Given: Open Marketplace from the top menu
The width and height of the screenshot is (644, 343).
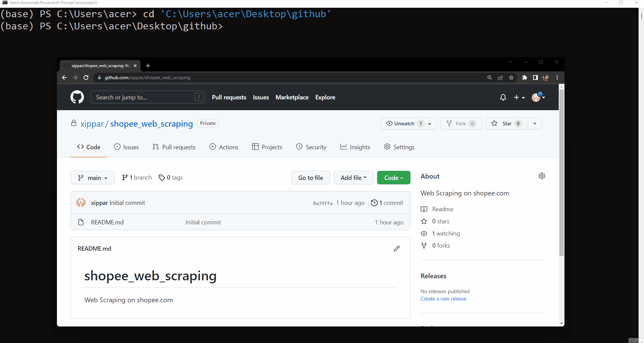Looking at the screenshot, I should (292, 97).
